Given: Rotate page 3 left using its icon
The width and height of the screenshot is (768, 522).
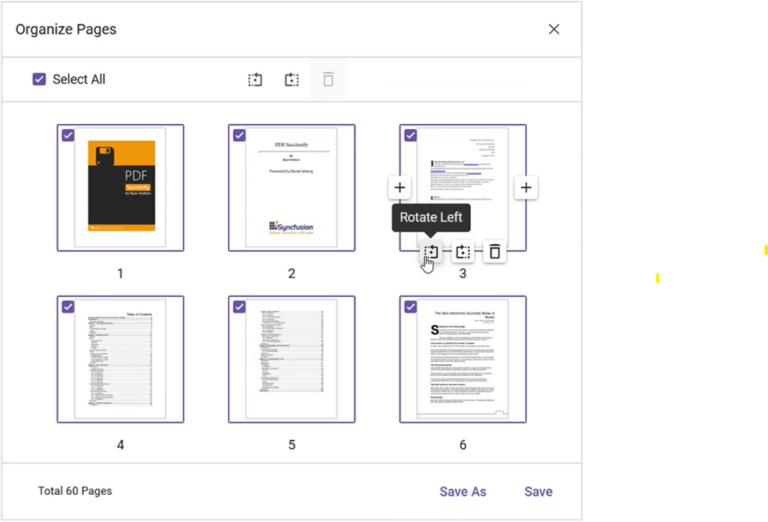Looking at the screenshot, I should click(x=431, y=252).
